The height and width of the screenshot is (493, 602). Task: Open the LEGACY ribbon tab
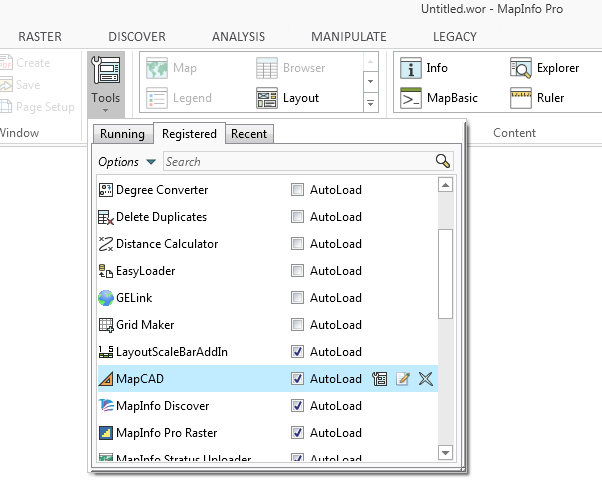coord(455,36)
